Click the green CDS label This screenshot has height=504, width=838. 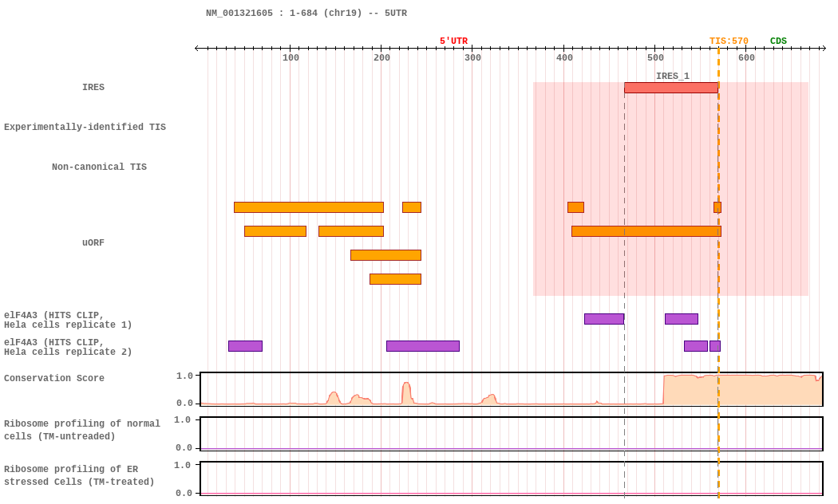(x=778, y=41)
